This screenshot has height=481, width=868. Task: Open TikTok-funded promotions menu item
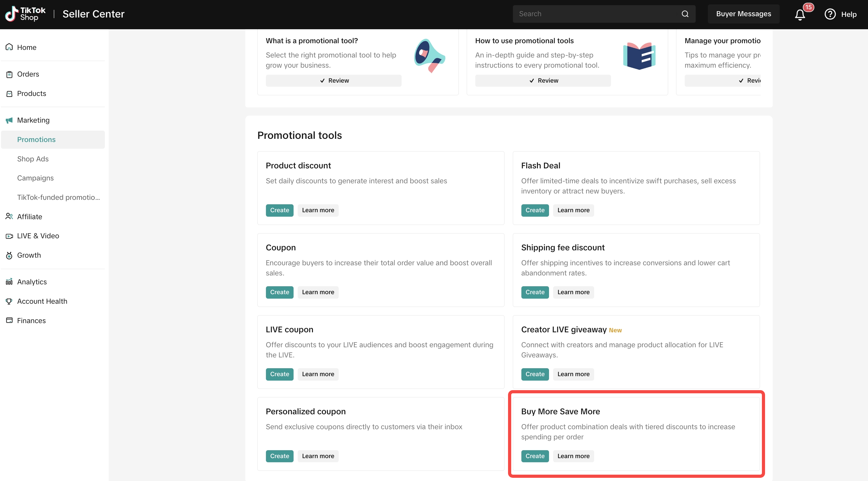click(58, 197)
